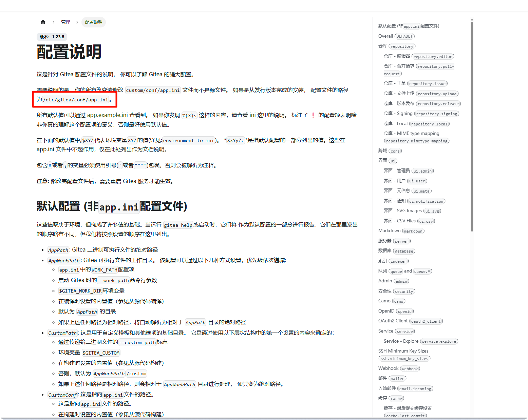
Task: Jump to 界面 (ui) section
Action: pos(388,161)
